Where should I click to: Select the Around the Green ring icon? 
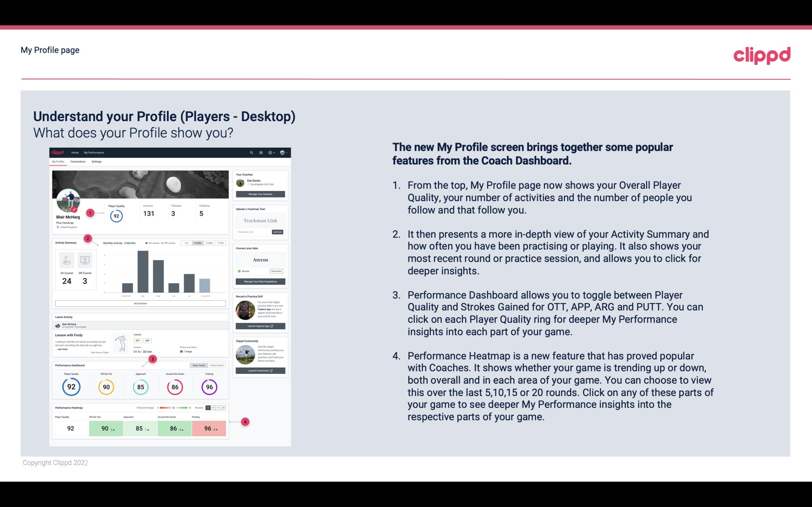(x=175, y=386)
